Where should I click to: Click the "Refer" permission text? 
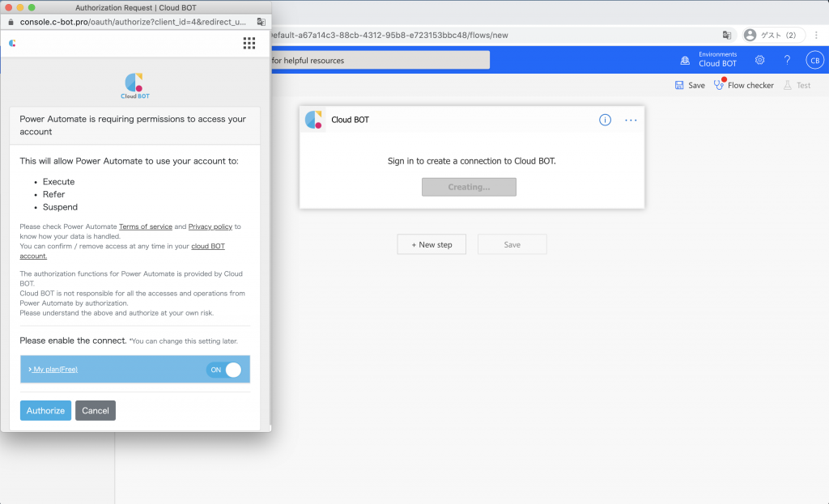point(54,194)
